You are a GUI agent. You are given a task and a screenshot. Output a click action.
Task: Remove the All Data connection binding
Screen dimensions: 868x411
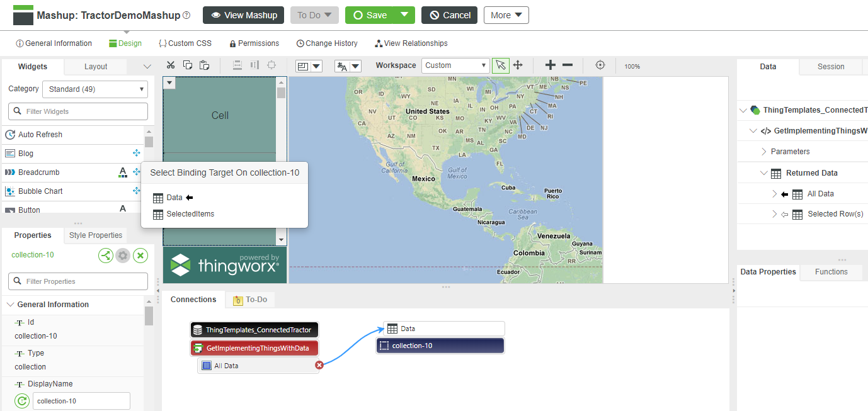pyautogui.click(x=319, y=365)
